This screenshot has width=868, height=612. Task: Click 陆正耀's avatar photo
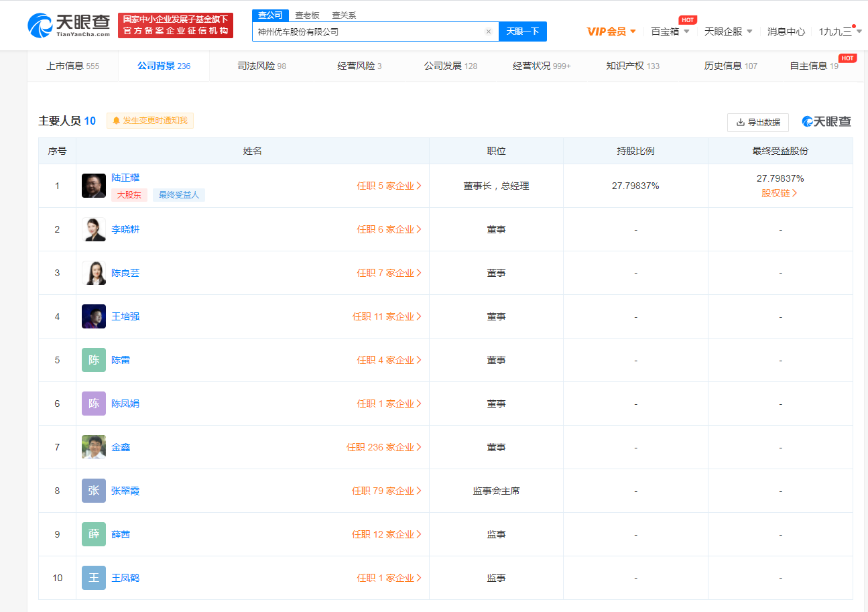pos(94,186)
